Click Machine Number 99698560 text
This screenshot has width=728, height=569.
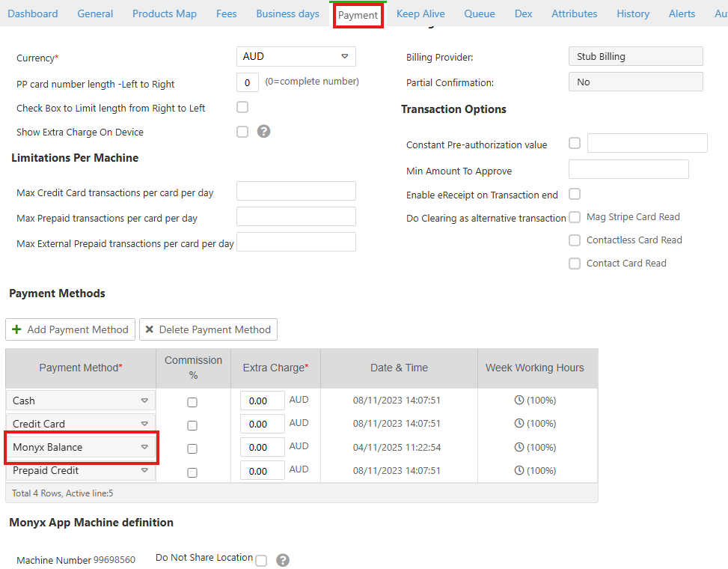click(76, 560)
